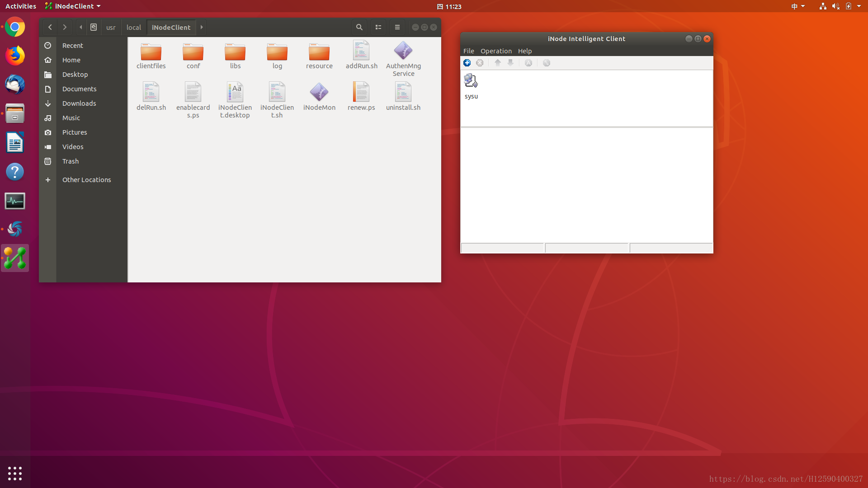Launch Google Chrome from dock
The width and height of the screenshot is (868, 488).
coord(15,27)
